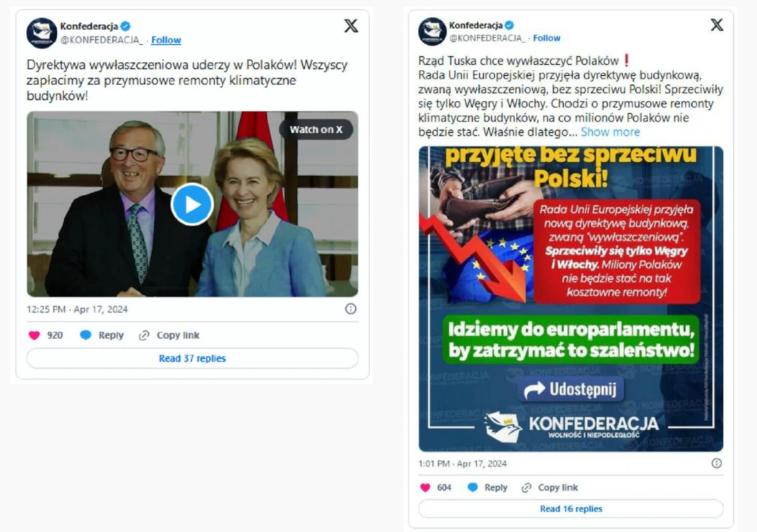Open the Konfederacja infographic image
The width and height of the screenshot is (757, 532).
571,299
